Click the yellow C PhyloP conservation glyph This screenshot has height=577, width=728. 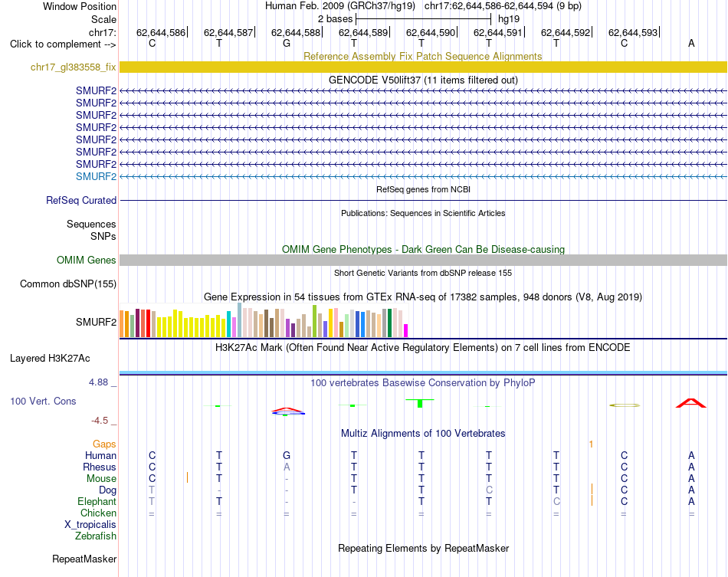click(625, 405)
